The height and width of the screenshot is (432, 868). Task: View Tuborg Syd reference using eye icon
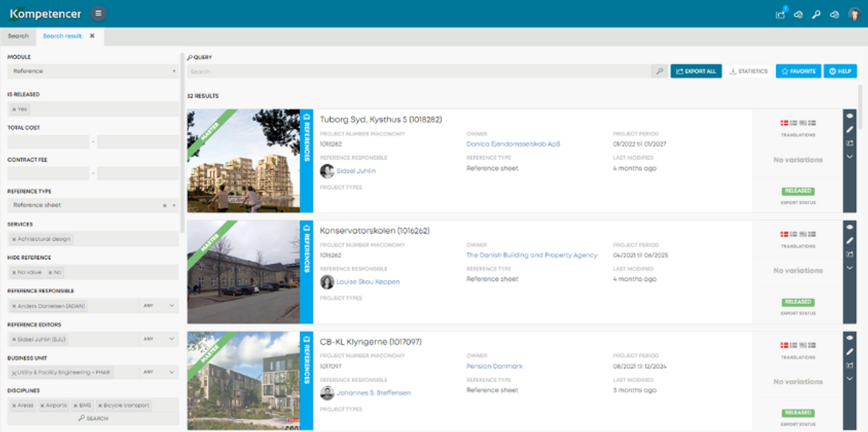tap(850, 116)
